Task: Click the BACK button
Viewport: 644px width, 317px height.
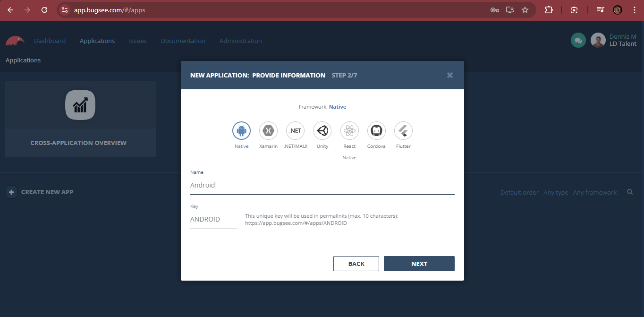Action: click(x=356, y=263)
